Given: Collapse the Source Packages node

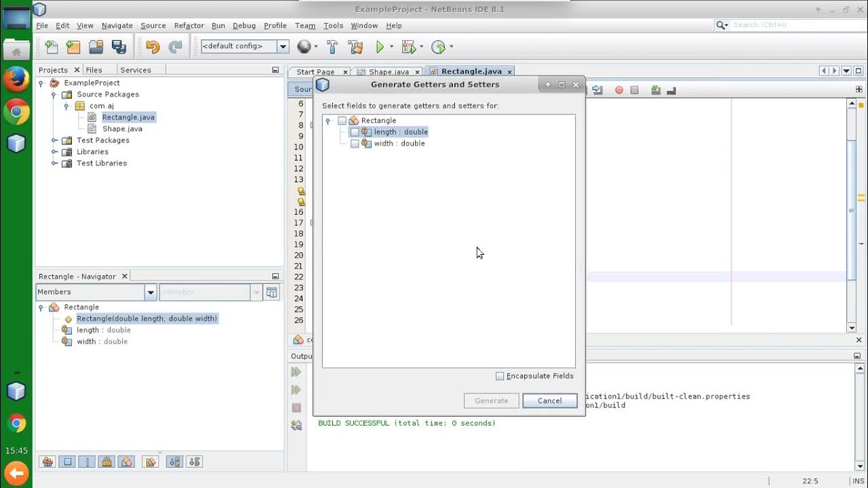Looking at the screenshot, I should coord(54,95).
